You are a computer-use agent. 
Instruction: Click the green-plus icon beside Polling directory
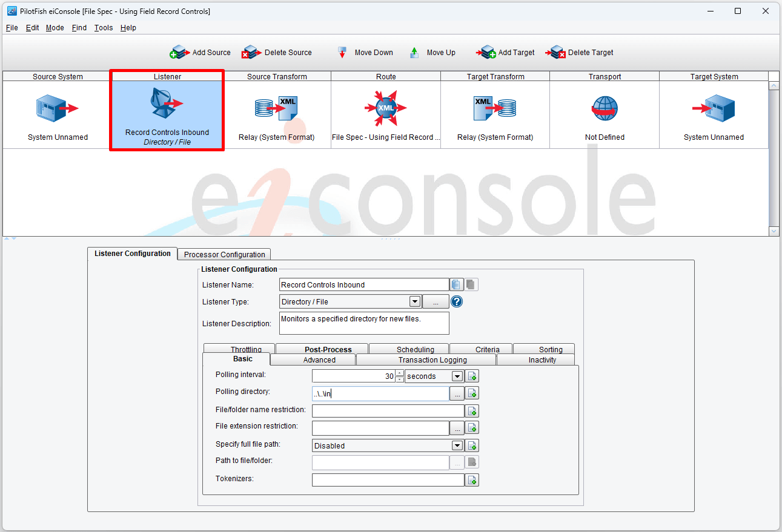pyautogui.click(x=472, y=393)
